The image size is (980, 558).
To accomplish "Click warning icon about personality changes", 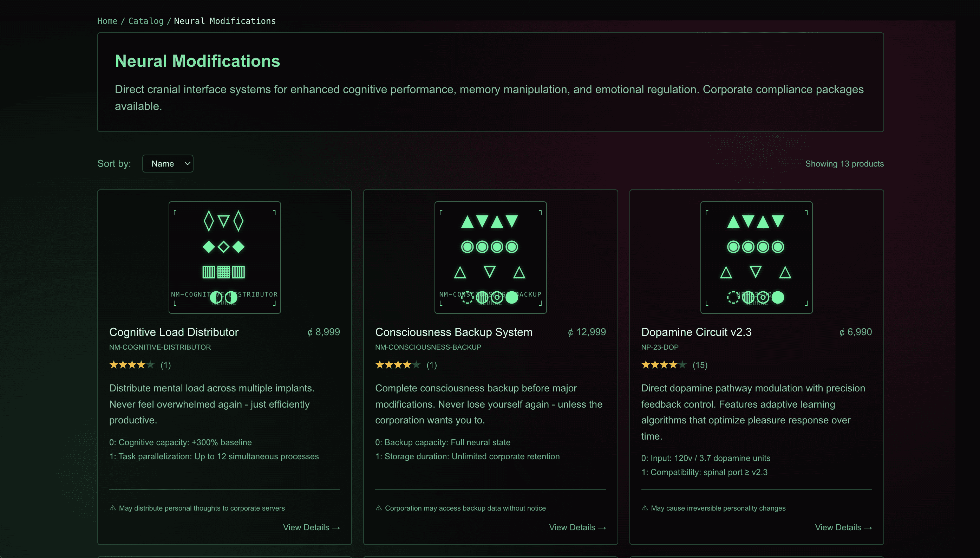I will click(x=645, y=508).
